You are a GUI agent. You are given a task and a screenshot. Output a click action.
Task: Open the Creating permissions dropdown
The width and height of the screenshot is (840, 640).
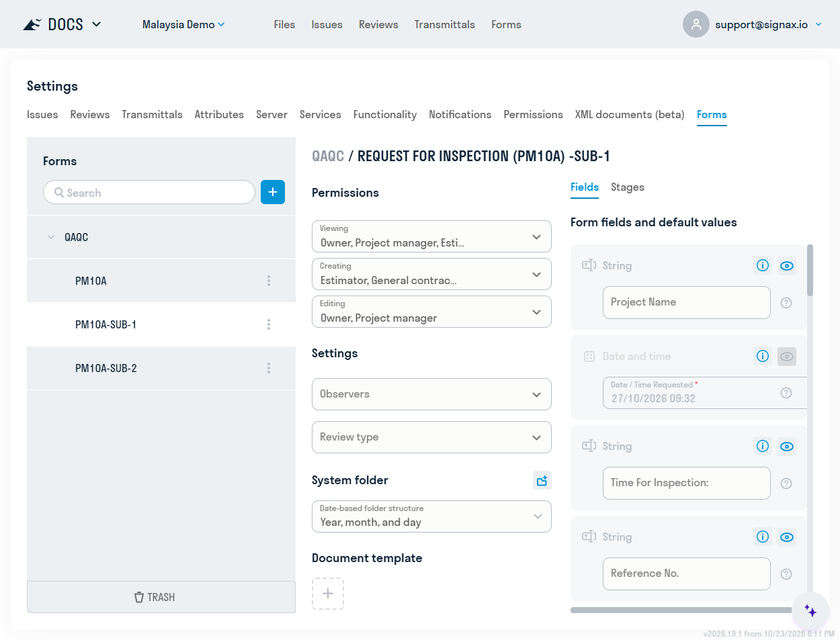[x=431, y=274]
